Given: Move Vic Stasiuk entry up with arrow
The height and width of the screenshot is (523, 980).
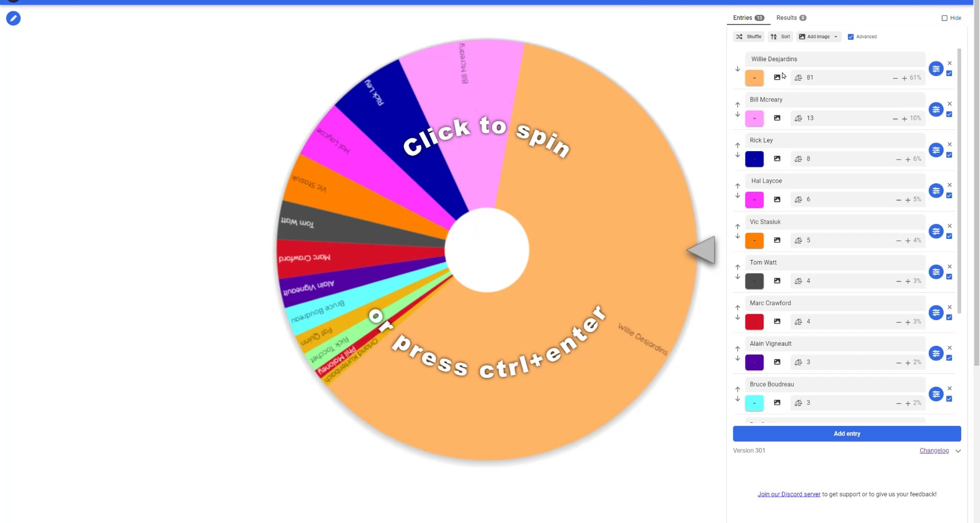Looking at the screenshot, I should [x=738, y=227].
